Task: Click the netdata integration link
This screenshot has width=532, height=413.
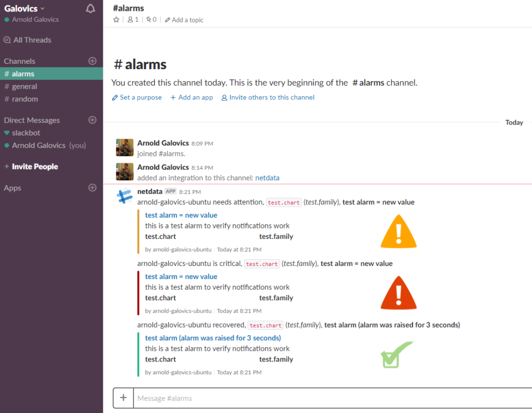Action: pyautogui.click(x=267, y=177)
